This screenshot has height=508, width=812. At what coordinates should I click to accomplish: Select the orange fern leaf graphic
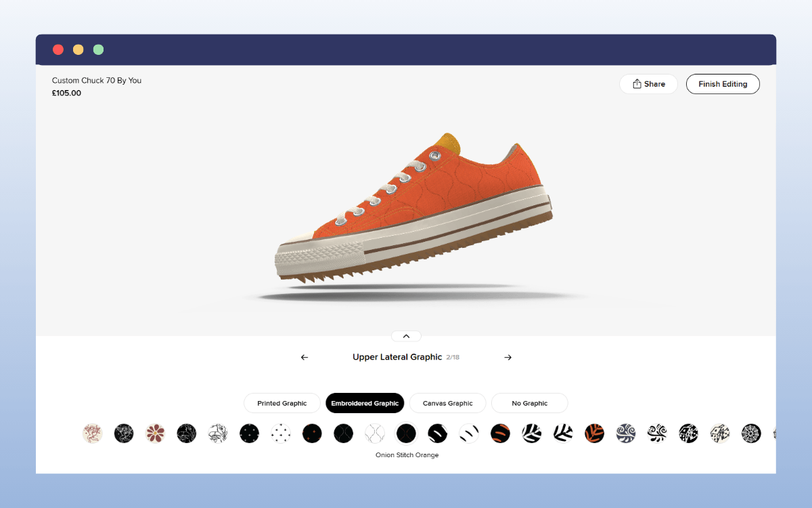[595, 433]
